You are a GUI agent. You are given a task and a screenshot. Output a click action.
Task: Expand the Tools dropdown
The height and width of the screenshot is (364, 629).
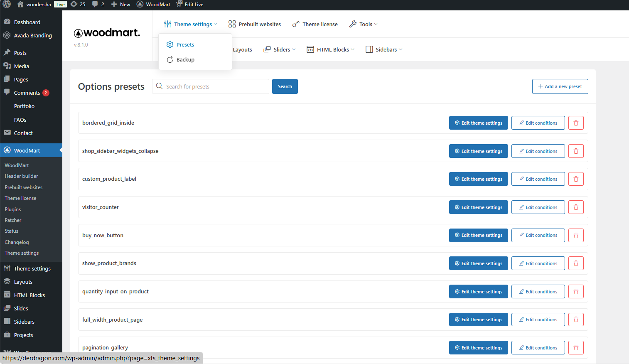tap(364, 24)
